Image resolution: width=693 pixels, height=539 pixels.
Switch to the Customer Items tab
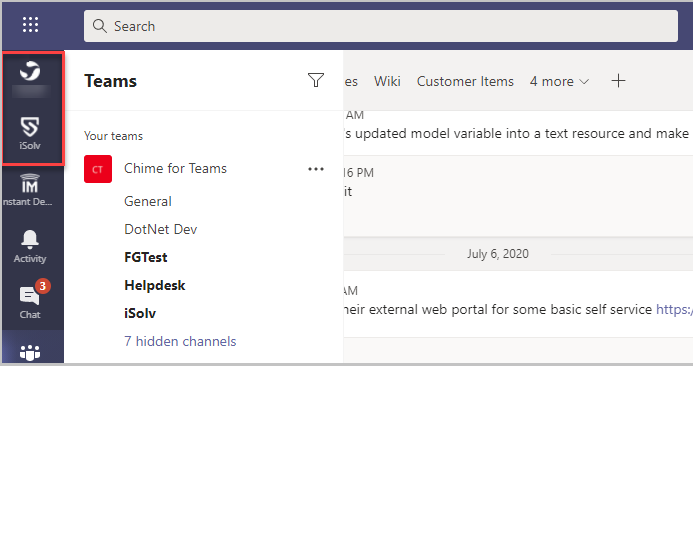point(465,81)
